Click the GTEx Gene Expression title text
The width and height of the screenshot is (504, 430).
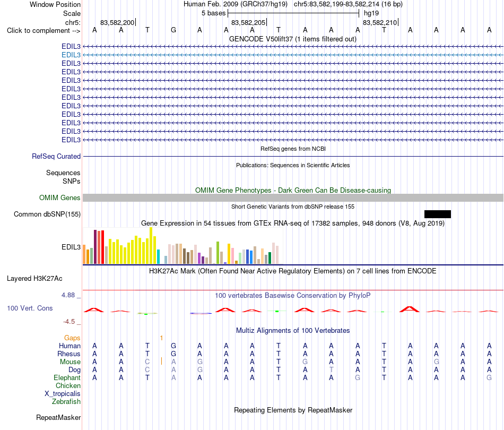pos(293,223)
